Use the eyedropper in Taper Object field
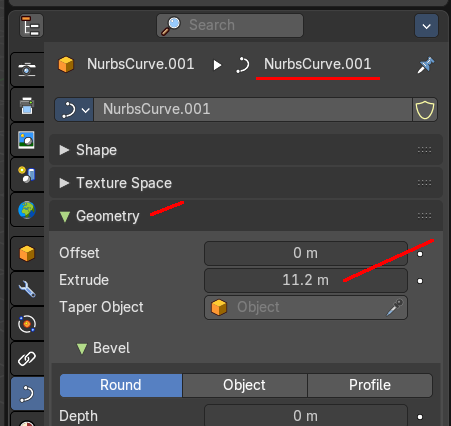 [x=395, y=307]
